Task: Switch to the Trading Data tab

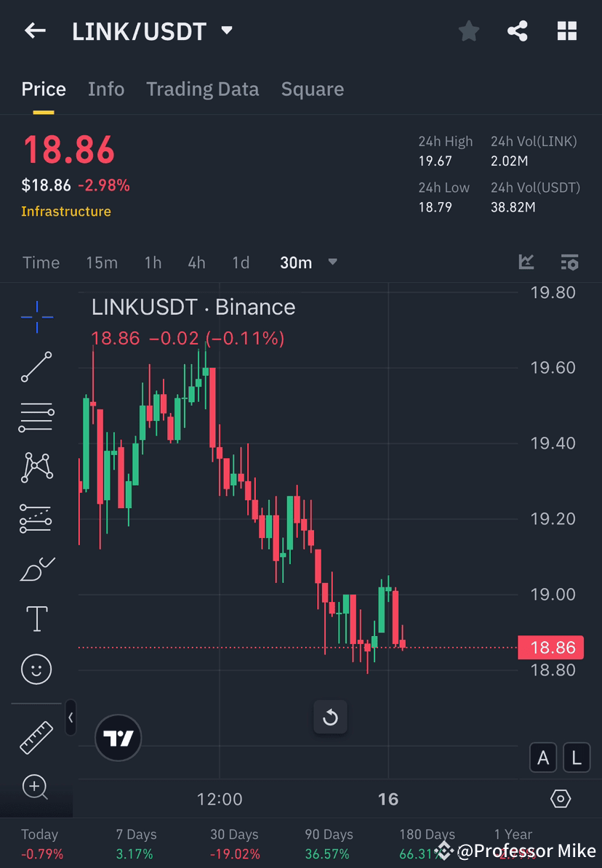Action: (203, 89)
